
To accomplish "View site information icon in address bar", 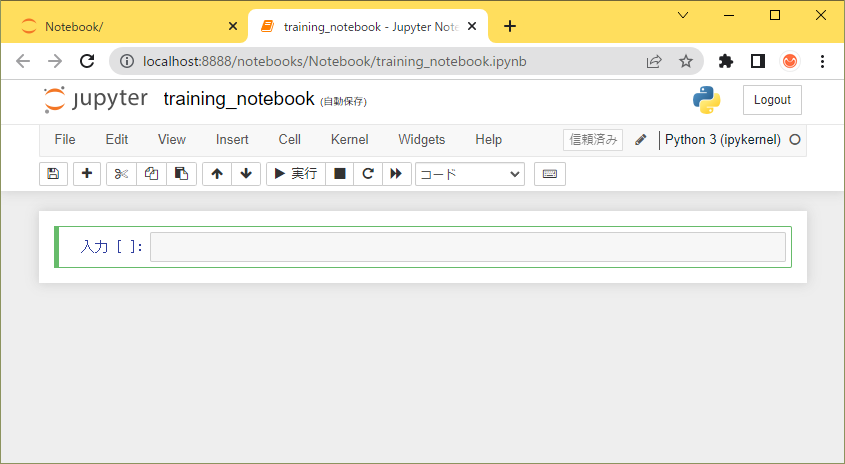I will 127,61.
